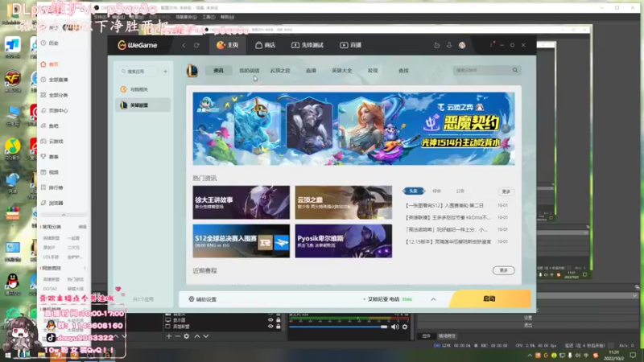Click the thumbs-up icon in WeGame header

(437, 45)
